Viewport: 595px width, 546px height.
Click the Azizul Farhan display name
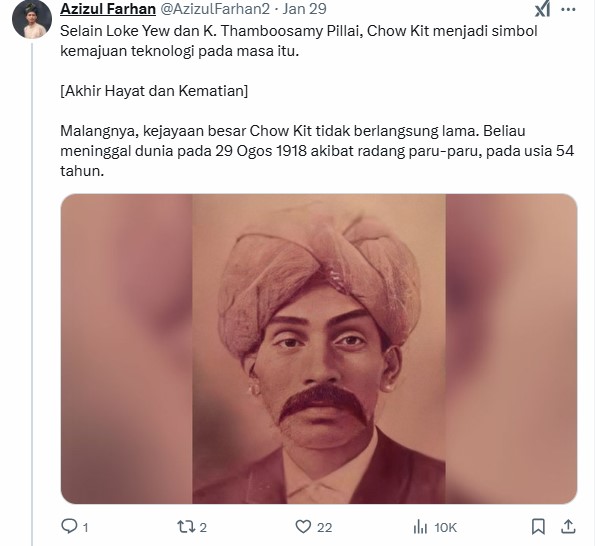(x=108, y=9)
